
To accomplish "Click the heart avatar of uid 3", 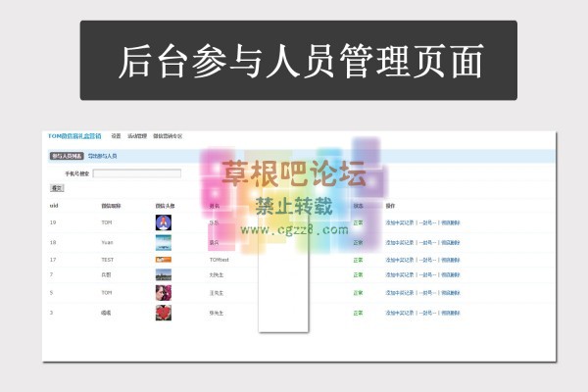I will (x=163, y=313).
